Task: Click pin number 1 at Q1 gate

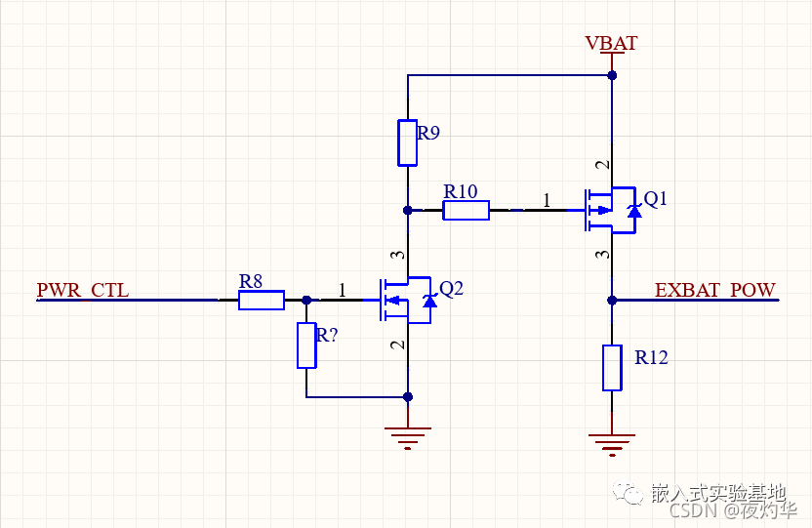Action: pyautogui.click(x=547, y=200)
